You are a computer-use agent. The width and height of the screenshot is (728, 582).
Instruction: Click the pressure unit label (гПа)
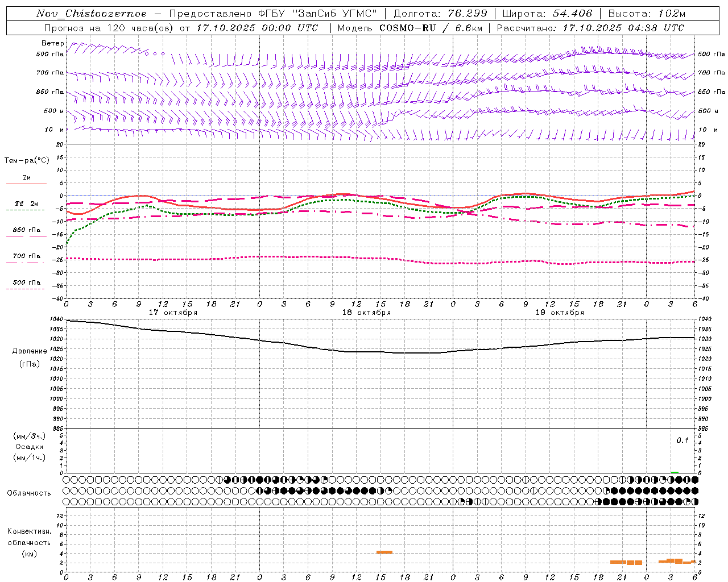[30, 364]
